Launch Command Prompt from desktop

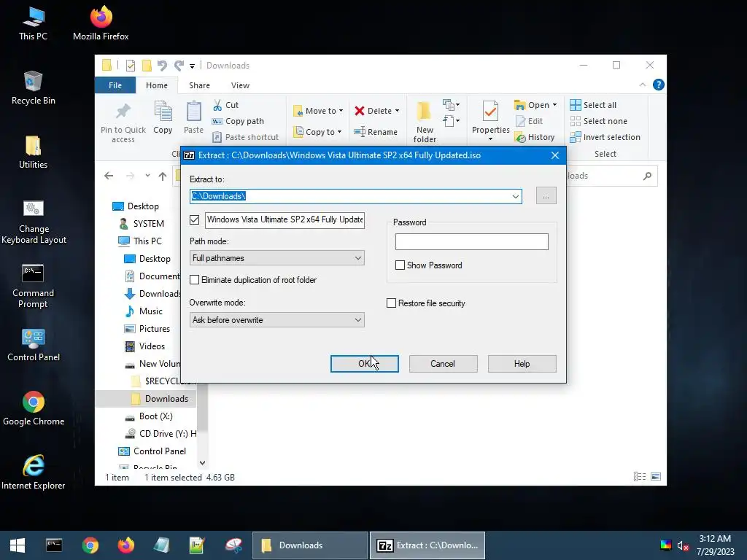coord(33,286)
